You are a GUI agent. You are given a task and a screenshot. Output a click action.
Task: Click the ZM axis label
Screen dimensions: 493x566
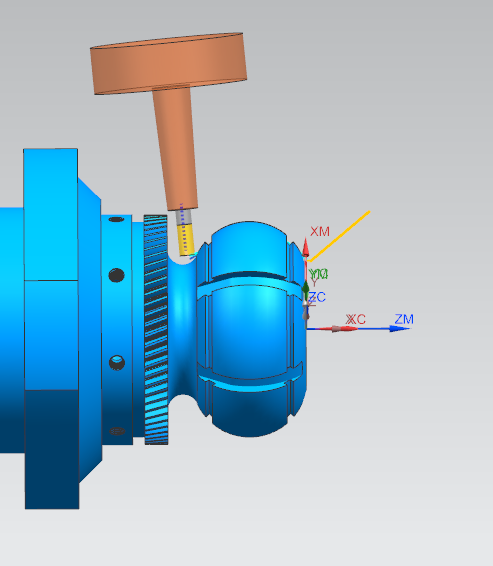[404, 319]
